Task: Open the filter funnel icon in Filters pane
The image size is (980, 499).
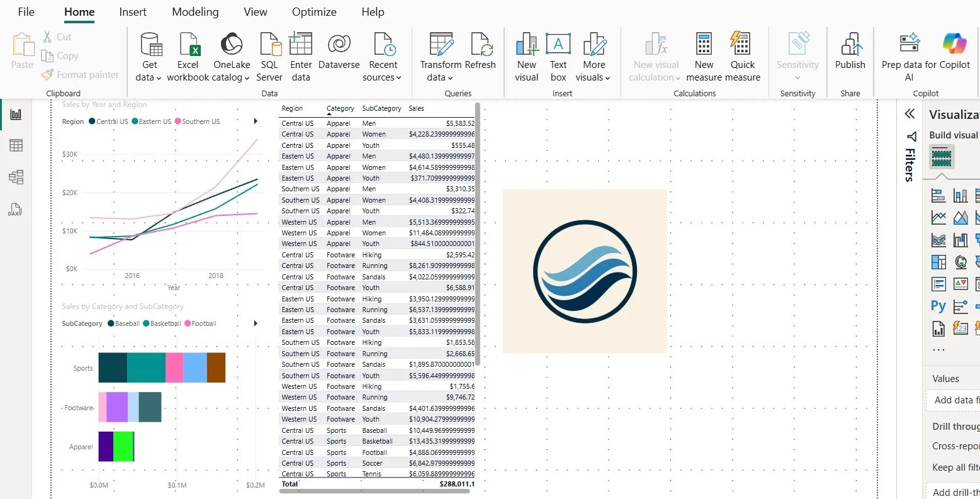Action: [911, 137]
